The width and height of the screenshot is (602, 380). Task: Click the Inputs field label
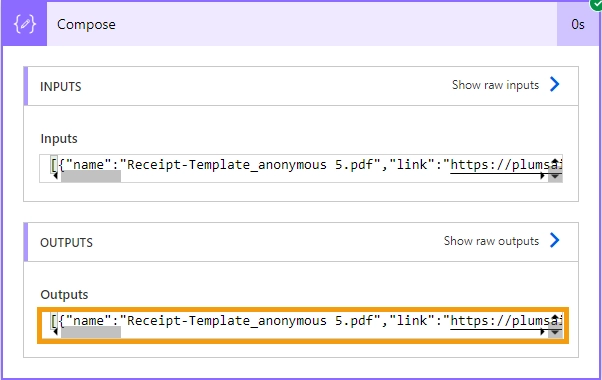(x=59, y=139)
